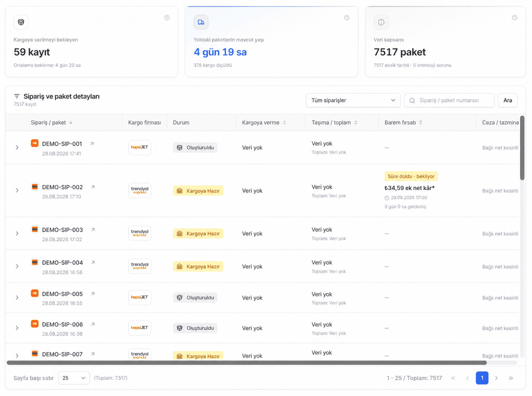Click the truck icon on transit age card
The width and height of the screenshot is (532, 396).
tap(201, 22)
